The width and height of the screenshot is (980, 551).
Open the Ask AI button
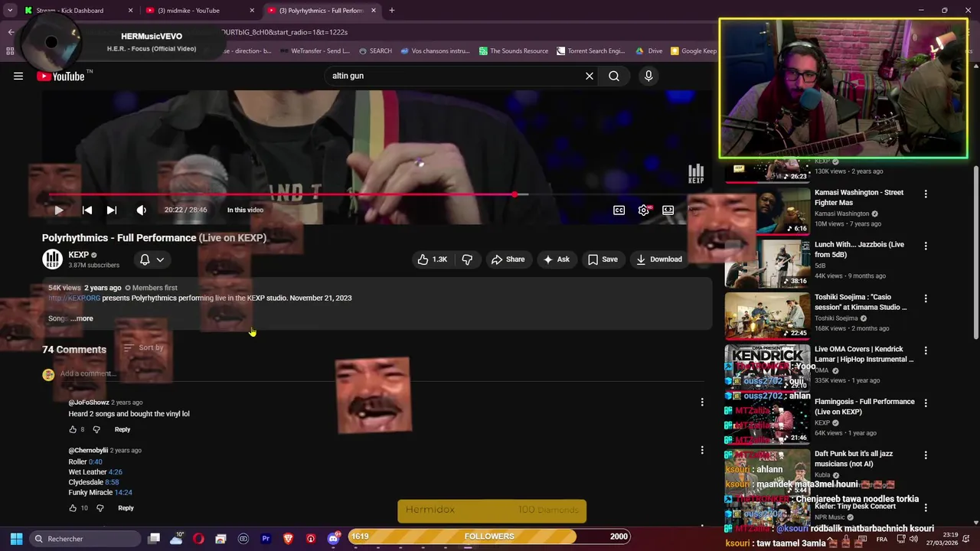pyautogui.click(x=556, y=259)
